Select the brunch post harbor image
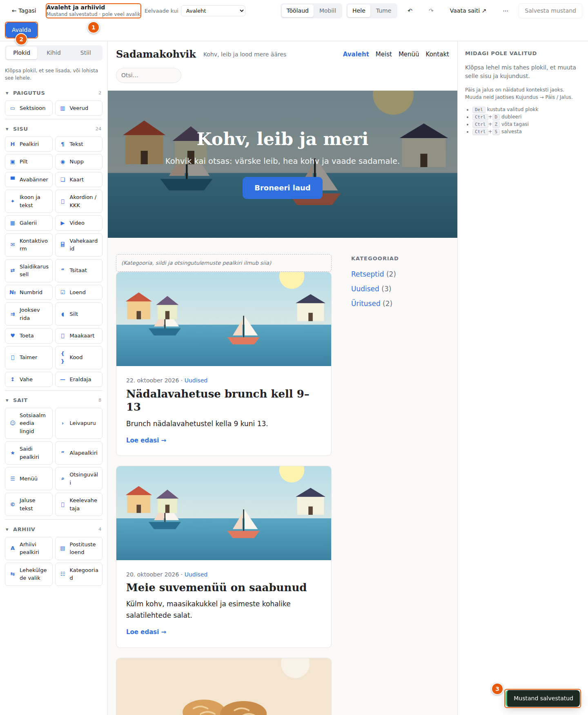The height and width of the screenshot is (715, 588). tap(224, 319)
